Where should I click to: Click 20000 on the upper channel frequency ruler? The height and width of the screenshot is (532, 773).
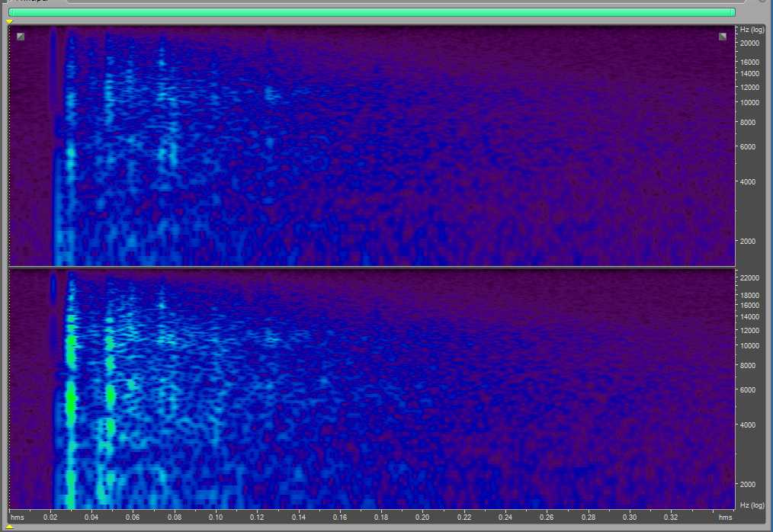pos(750,43)
